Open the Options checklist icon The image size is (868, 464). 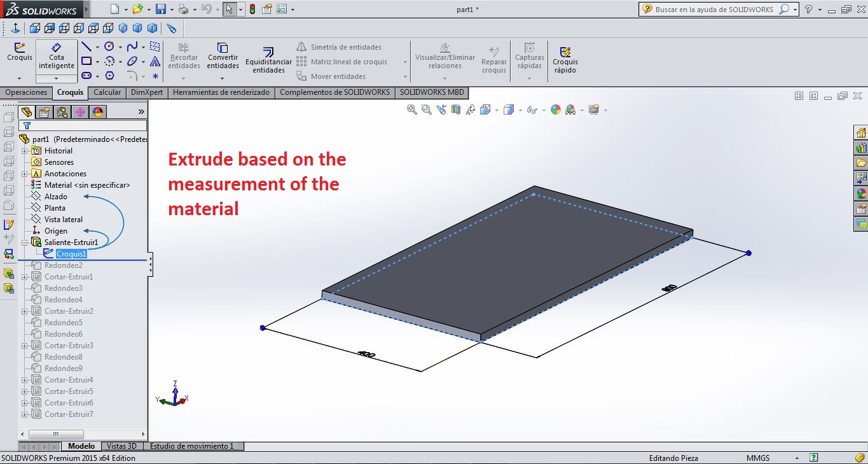(282, 9)
